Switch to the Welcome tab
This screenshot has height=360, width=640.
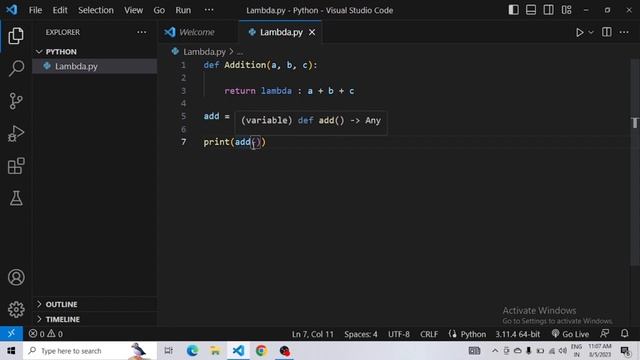pos(197,32)
